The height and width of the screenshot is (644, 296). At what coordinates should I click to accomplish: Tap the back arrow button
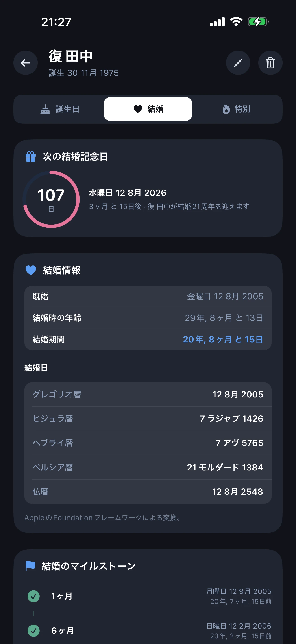(x=26, y=63)
